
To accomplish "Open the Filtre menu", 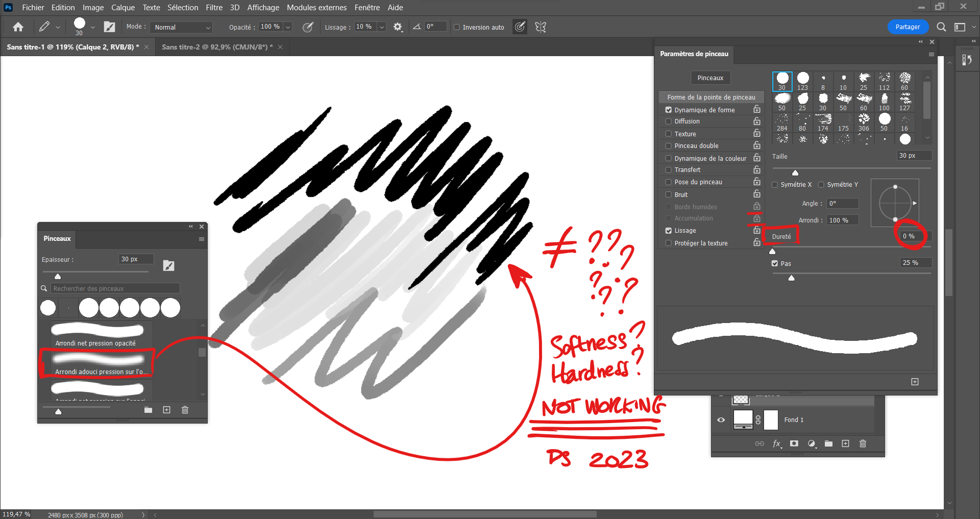I will pyautogui.click(x=214, y=7).
